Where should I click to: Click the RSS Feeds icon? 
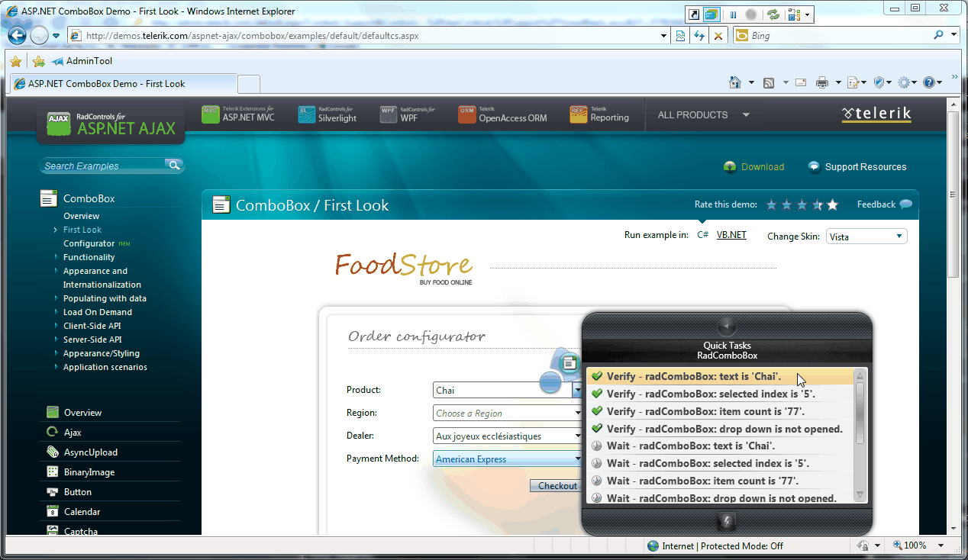point(769,82)
